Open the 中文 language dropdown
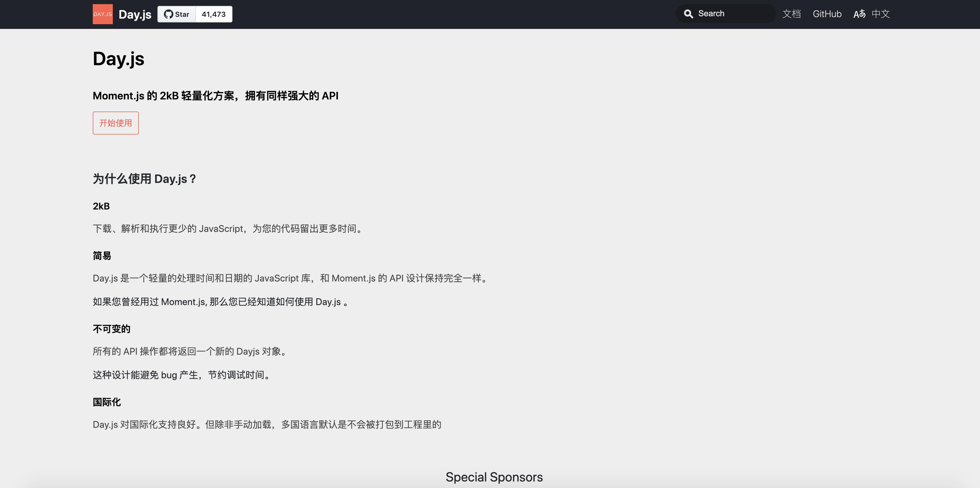980x488 pixels. pyautogui.click(x=881, y=14)
